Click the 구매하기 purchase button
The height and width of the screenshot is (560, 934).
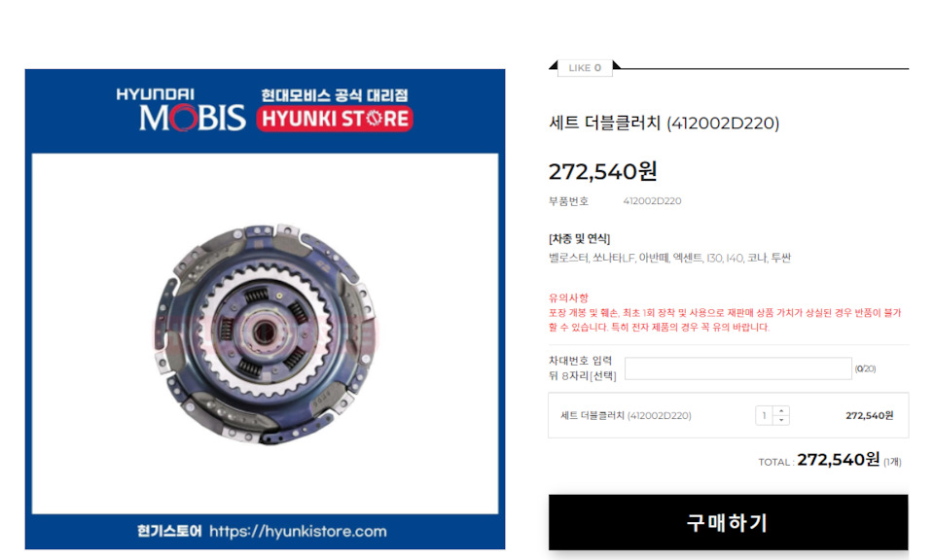(728, 522)
